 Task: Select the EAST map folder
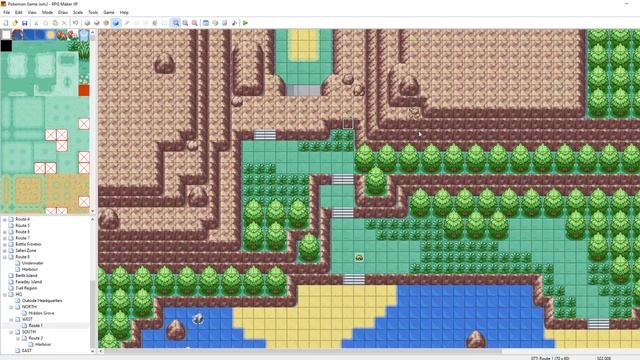coord(27,351)
